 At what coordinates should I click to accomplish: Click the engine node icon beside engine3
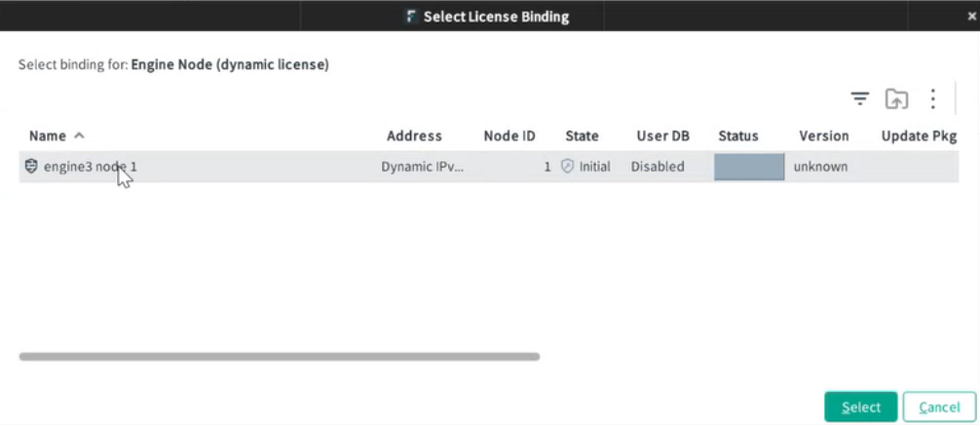coord(31,167)
